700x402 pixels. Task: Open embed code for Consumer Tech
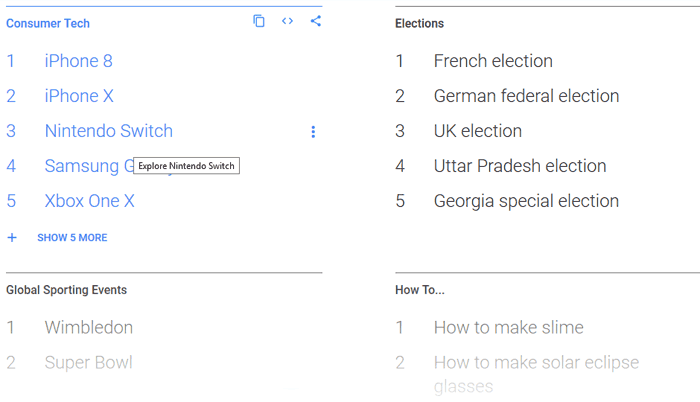(x=288, y=21)
